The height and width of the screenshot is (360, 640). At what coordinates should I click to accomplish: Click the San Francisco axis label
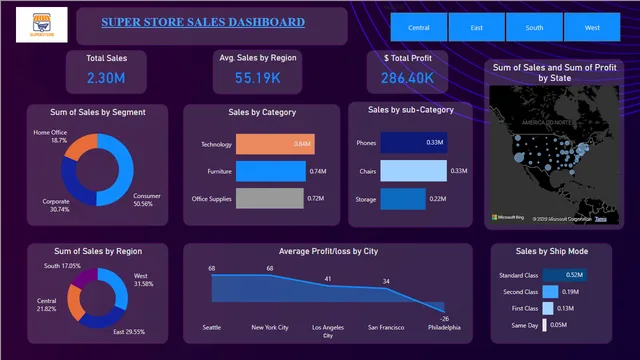click(386, 327)
